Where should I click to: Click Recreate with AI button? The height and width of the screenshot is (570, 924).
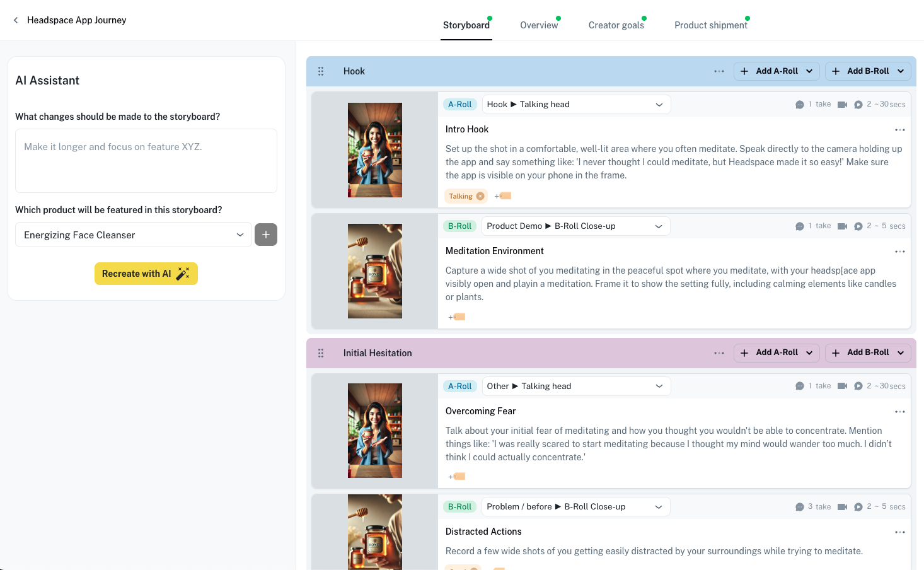[146, 274]
